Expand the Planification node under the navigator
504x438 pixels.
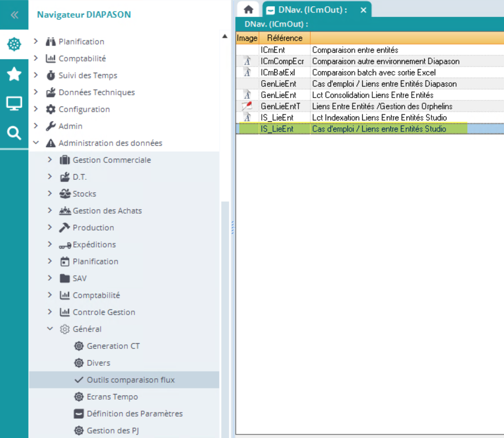point(36,42)
